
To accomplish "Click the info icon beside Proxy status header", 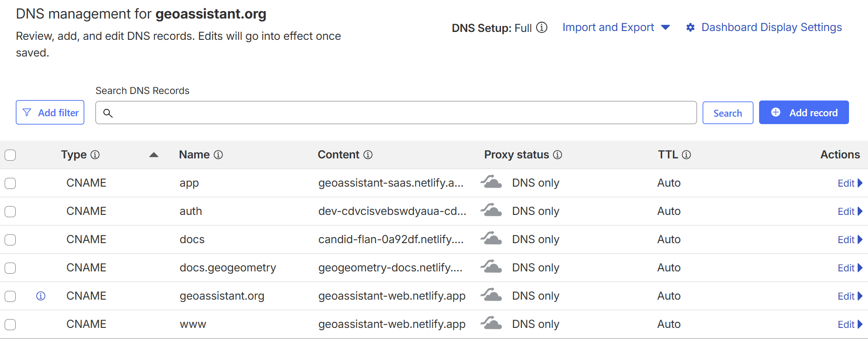I will pos(558,155).
